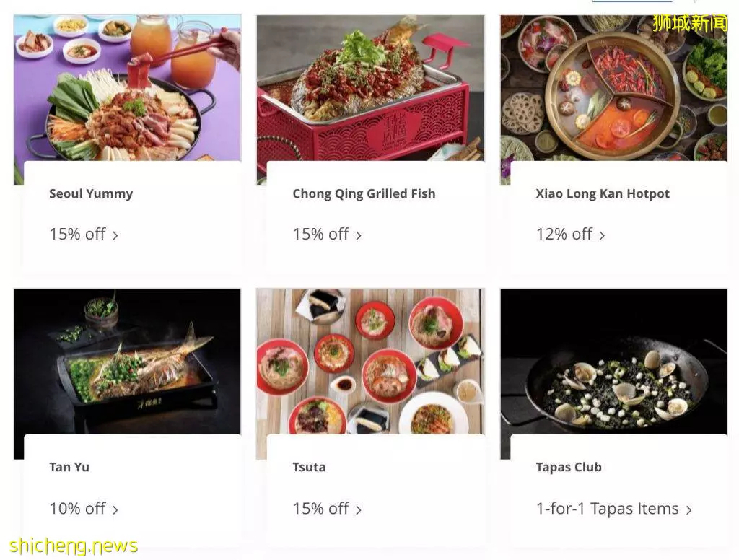This screenshot has width=739, height=560.
Task: Select the Tapas Club restaurant title
Action: (569, 467)
